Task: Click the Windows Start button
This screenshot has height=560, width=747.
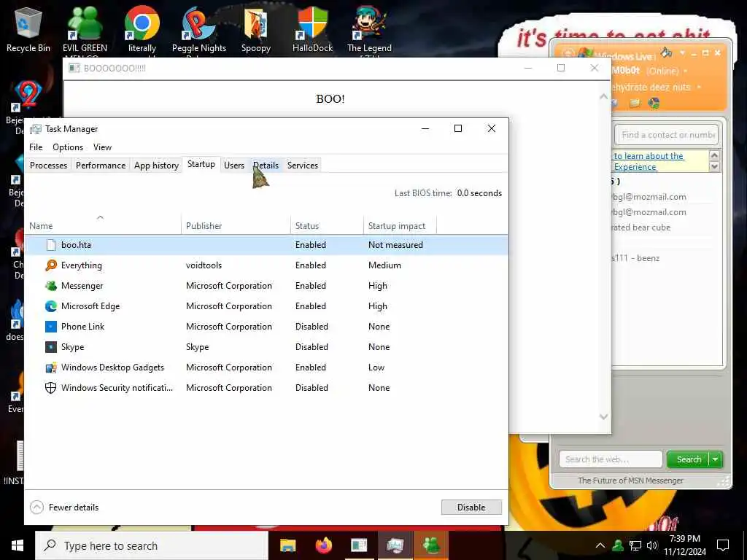Action: pyautogui.click(x=18, y=545)
